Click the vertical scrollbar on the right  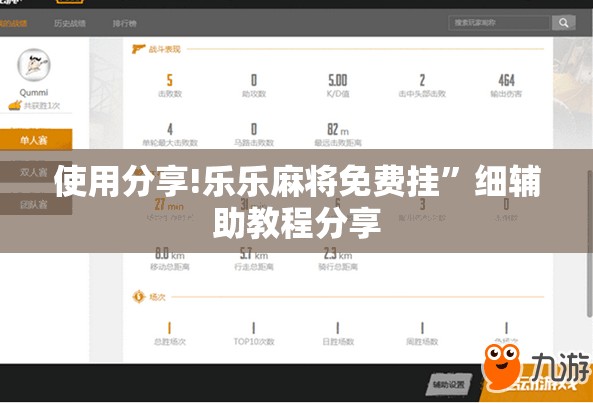click(590, 244)
